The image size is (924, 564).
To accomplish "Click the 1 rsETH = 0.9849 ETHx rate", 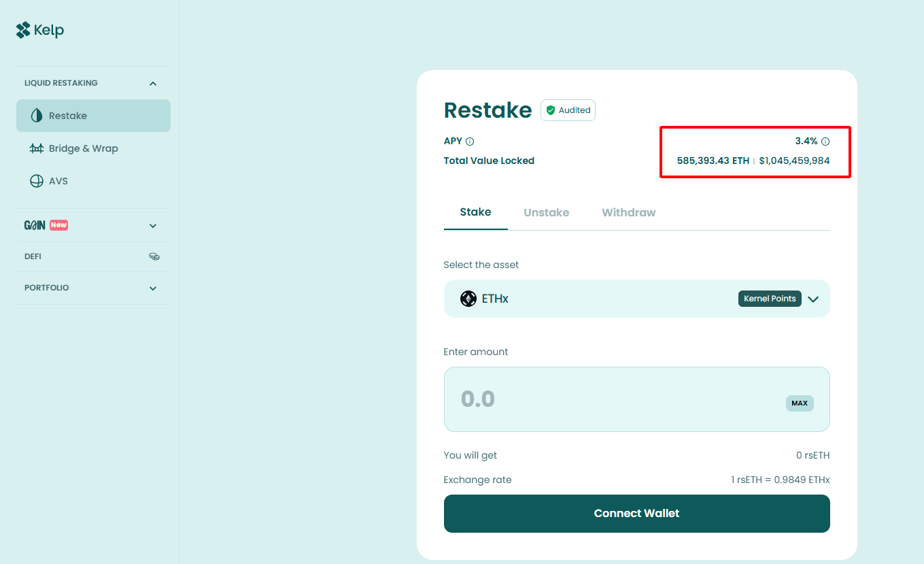I will (781, 480).
